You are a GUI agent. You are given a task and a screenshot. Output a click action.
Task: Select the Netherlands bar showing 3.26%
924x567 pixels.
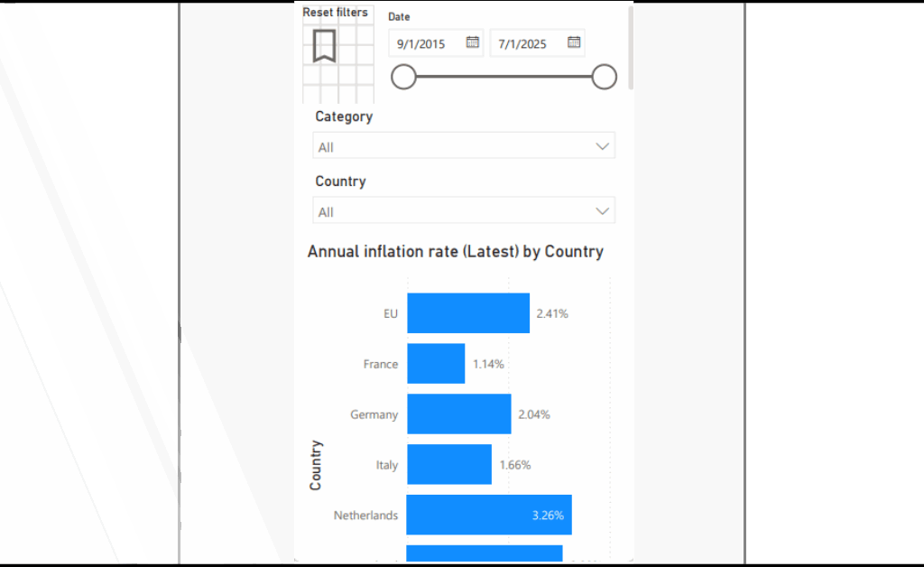(487, 515)
